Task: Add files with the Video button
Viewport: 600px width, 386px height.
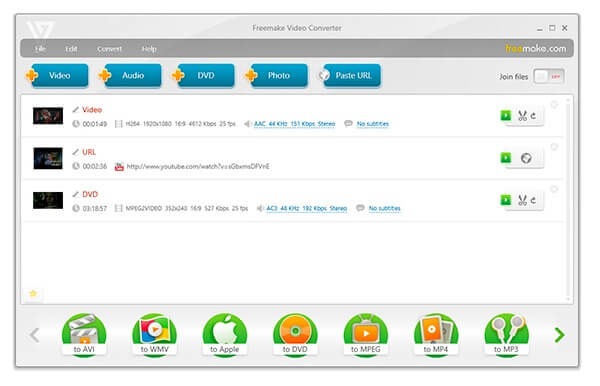Action: point(57,75)
